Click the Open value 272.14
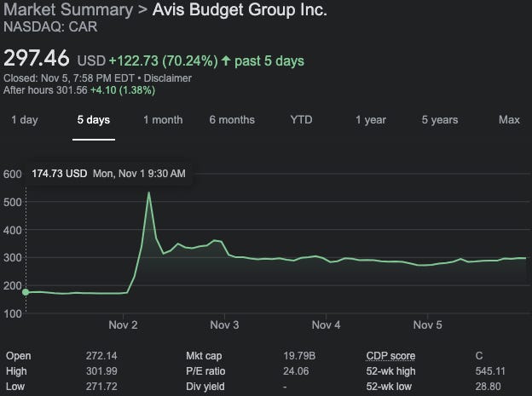Screen dimensions: 532x396 (x=101, y=356)
